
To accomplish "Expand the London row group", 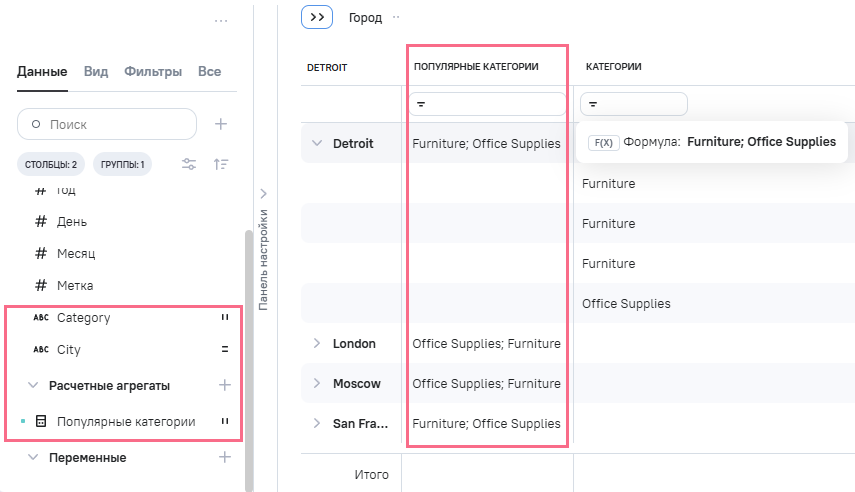I will [x=317, y=343].
